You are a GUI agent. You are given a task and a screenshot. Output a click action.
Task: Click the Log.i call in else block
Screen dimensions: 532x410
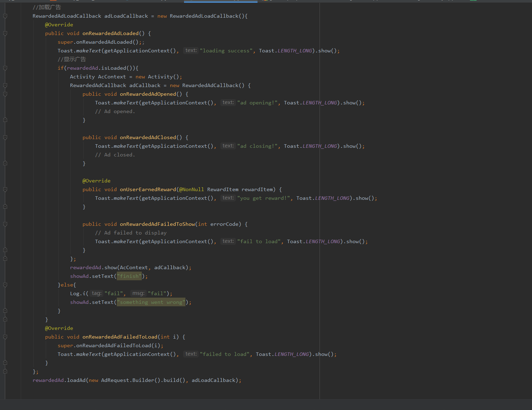(x=121, y=293)
